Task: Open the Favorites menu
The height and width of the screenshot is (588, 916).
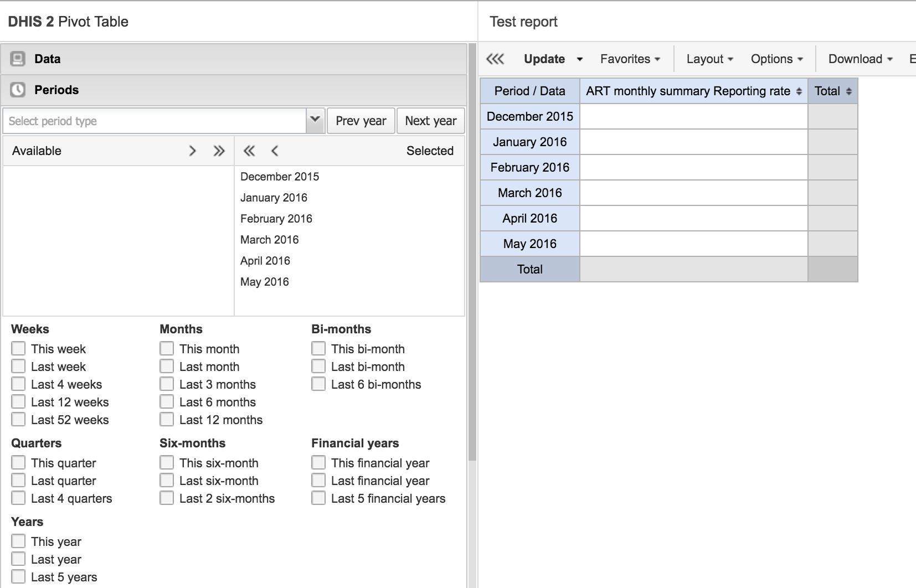Action: [630, 59]
